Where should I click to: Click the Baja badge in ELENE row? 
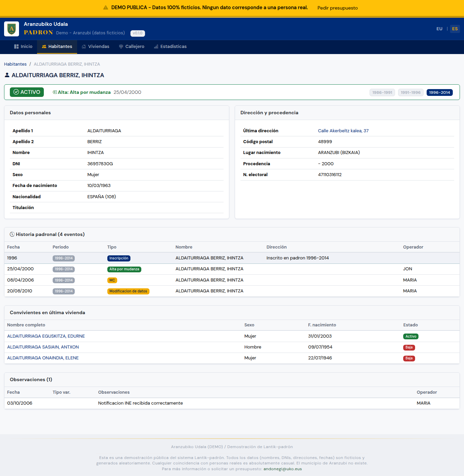[409, 358]
